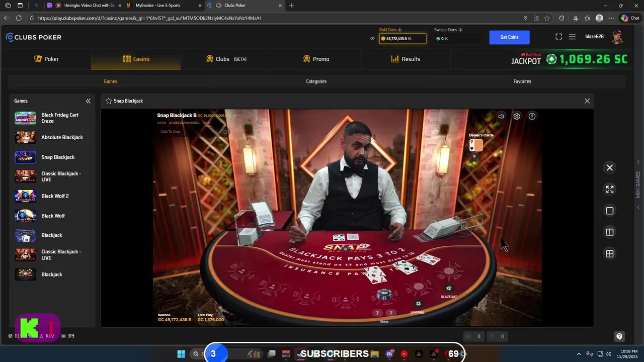Open the Results tab

point(406,59)
